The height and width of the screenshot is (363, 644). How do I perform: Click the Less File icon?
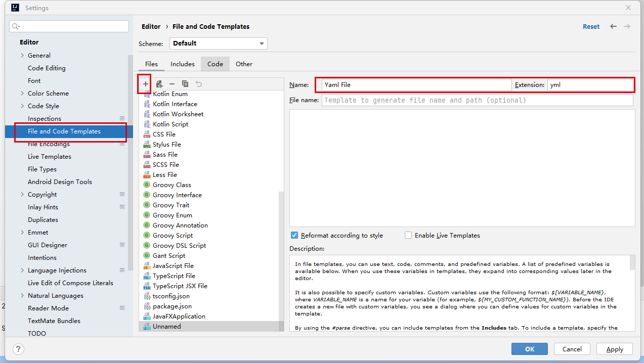pyautogui.click(x=147, y=175)
